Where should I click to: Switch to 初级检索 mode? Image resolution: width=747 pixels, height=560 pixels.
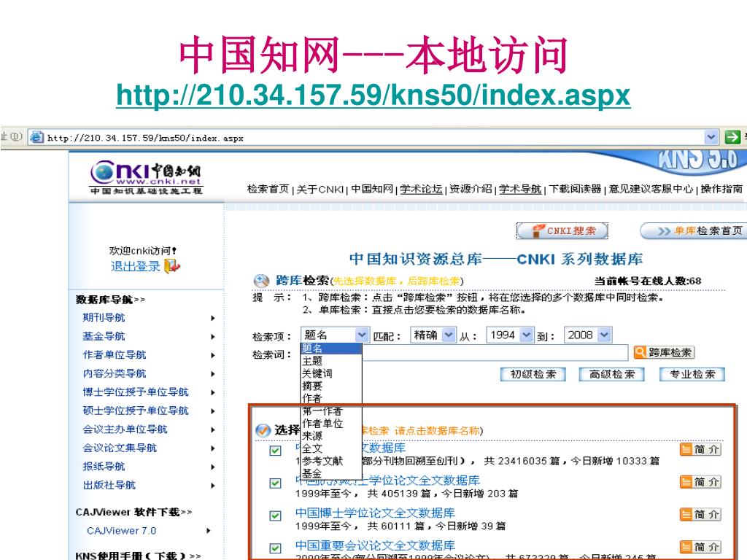[x=533, y=374]
